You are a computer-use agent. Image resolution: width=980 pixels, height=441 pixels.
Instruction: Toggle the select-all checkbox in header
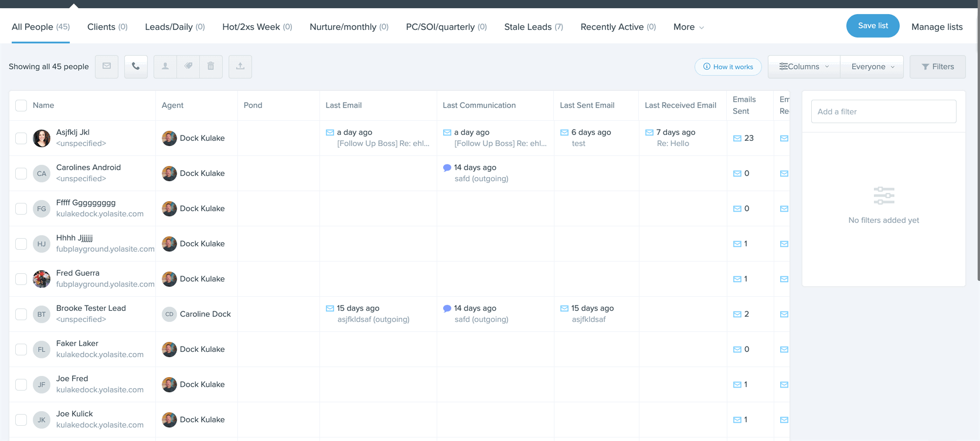tap(21, 106)
